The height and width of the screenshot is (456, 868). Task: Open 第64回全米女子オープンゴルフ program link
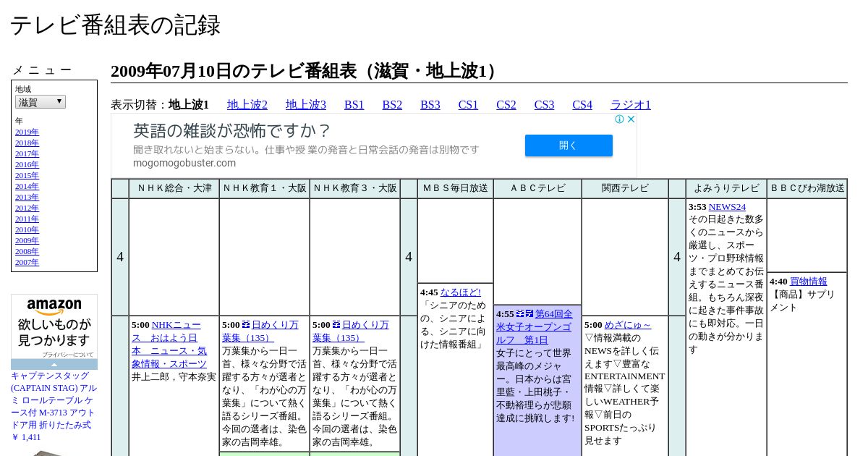point(535,327)
